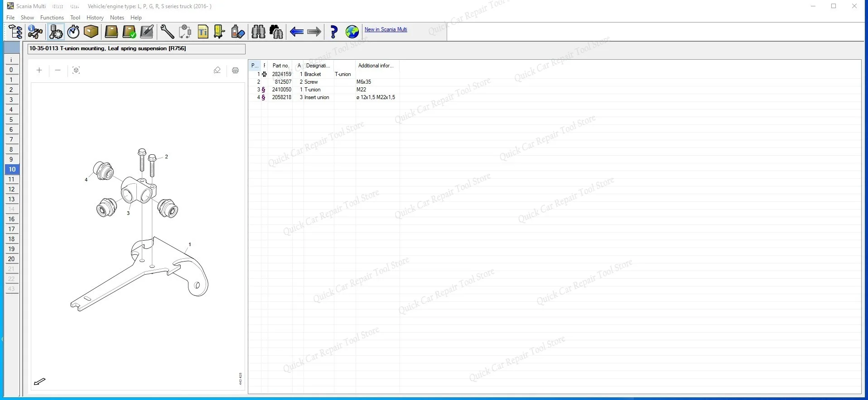This screenshot has width=868, height=400.
Task: Open the File menu
Action: click(x=10, y=18)
